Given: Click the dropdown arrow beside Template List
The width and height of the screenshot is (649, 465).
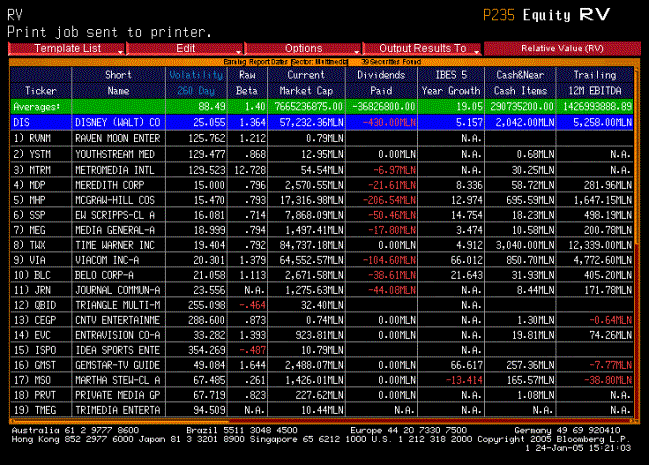Looking at the screenshot, I should (x=121, y=49).
